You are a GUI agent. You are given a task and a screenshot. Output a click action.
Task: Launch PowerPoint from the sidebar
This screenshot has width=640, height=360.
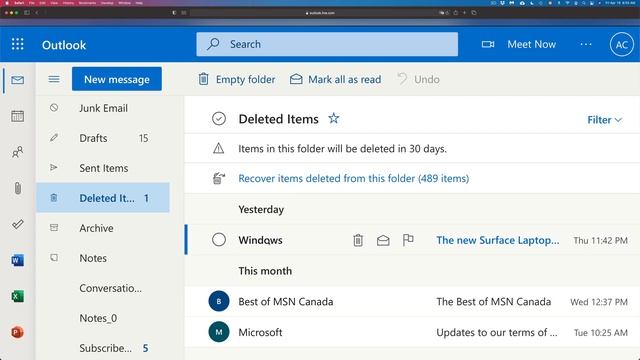pos(18,332)
